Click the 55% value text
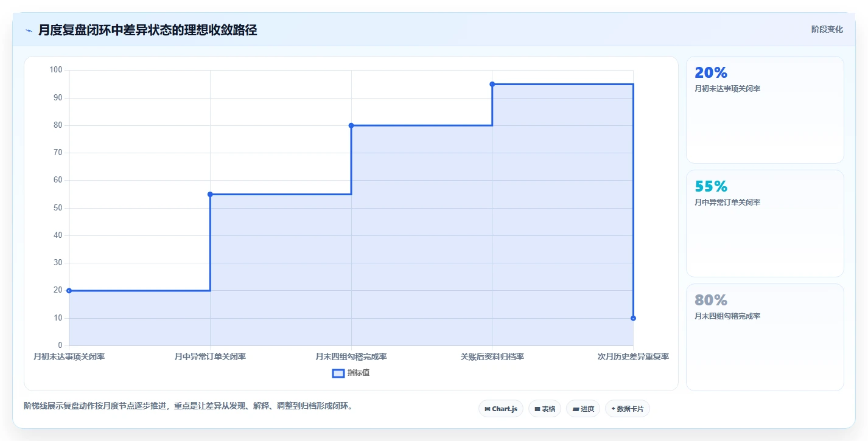The image size is (868, 441). 711,186
